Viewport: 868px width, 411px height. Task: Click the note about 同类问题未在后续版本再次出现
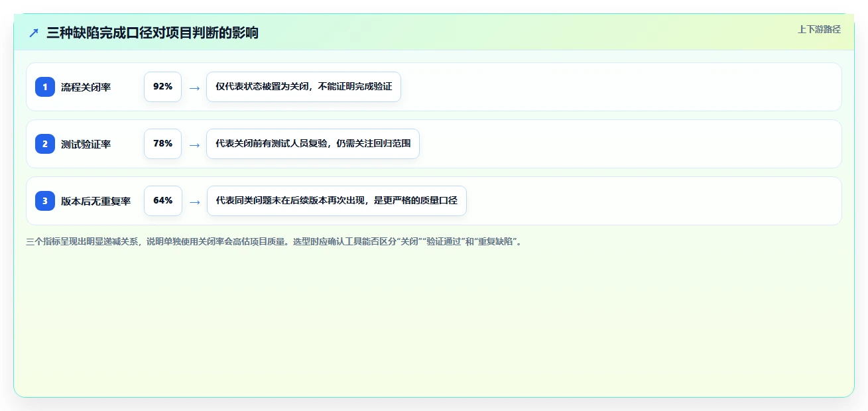click(x=337, y=201)
